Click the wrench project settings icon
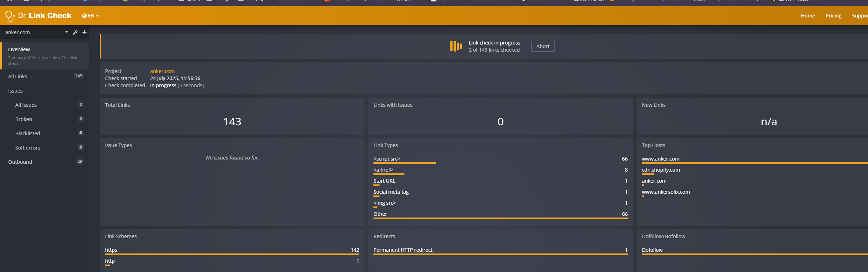Viewport: 868px width, 272px height. tap(75, 32)
